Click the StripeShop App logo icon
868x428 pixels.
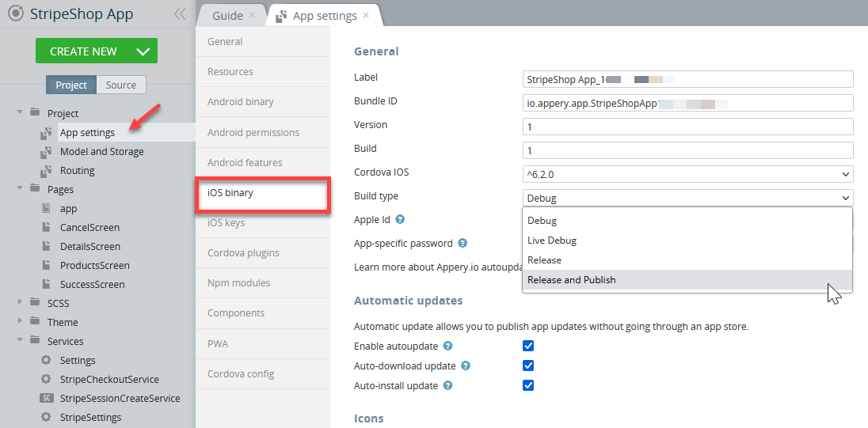coord(16,13)
